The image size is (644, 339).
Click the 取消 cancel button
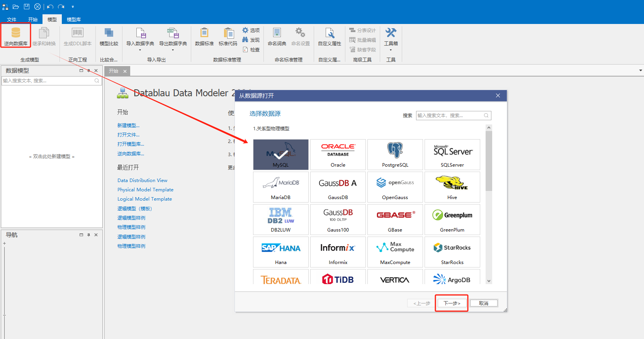484,303
